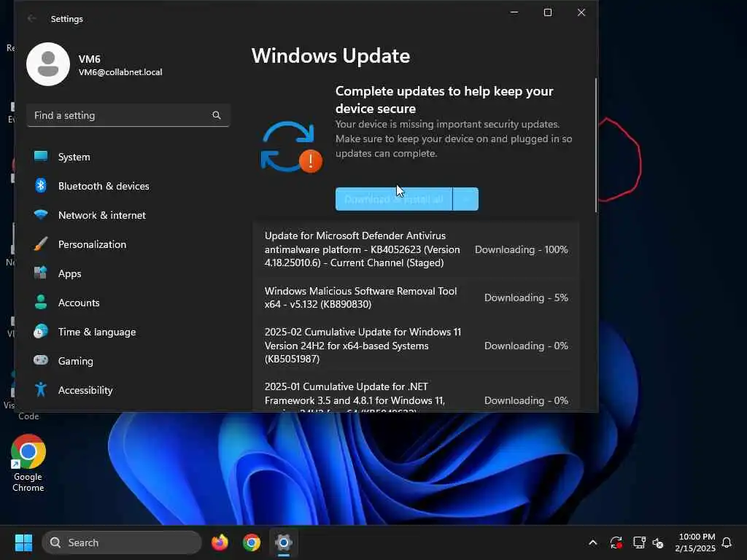
Task: Click the Downloading - 100% status
Action: pyautogui.click(x=521, y=249)
